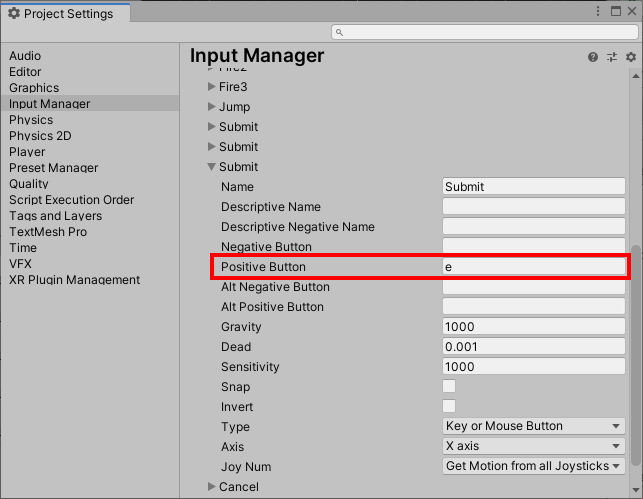Click the Descriptive Negative Name field
The height and width of the screenshot is (499, 643).
pos(534,226)
